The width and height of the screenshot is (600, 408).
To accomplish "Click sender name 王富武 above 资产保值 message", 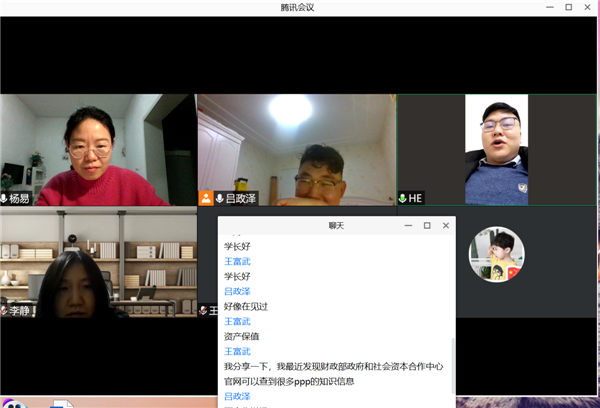I will coord(236,321).
